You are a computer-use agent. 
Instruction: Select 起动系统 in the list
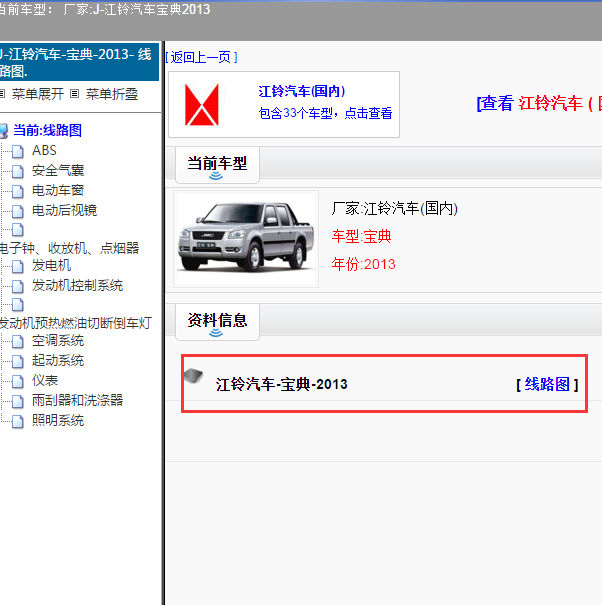click(58, 360)
